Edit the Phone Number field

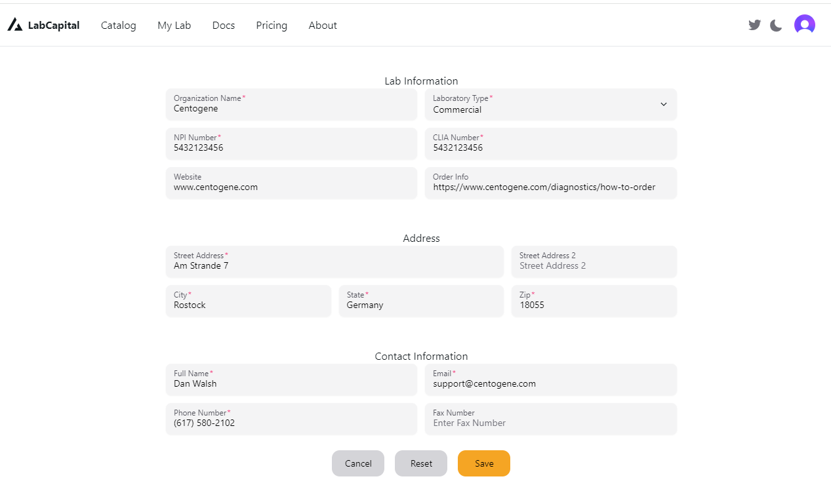(291, 419)
